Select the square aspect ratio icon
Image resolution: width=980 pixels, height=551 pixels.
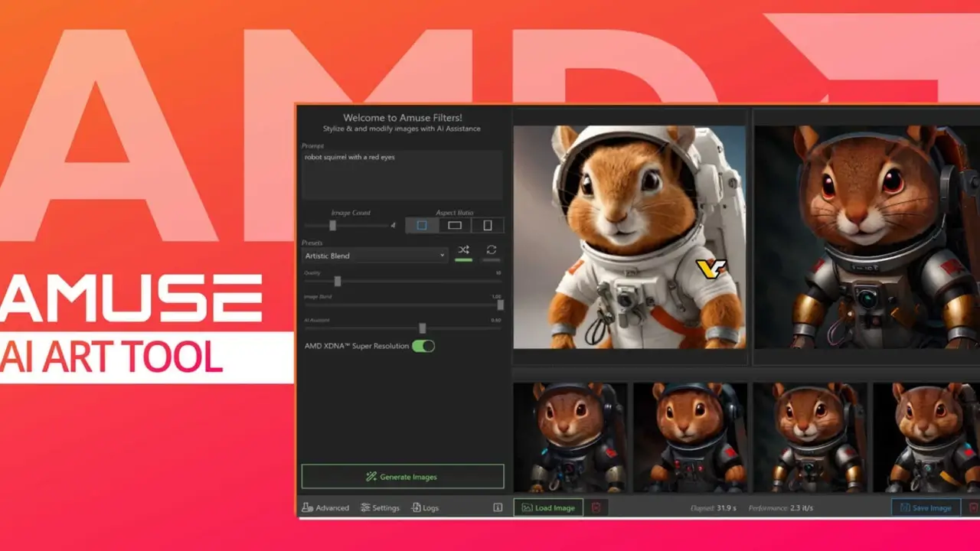(421, 224)
